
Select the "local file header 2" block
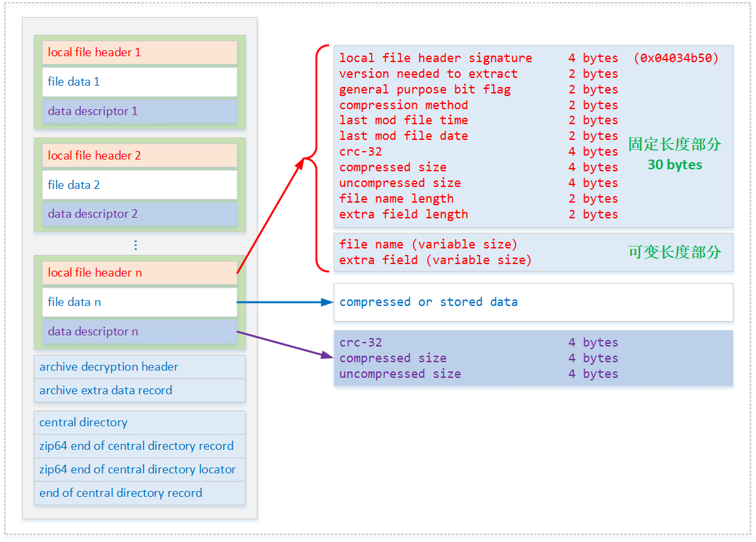point(139,156)
